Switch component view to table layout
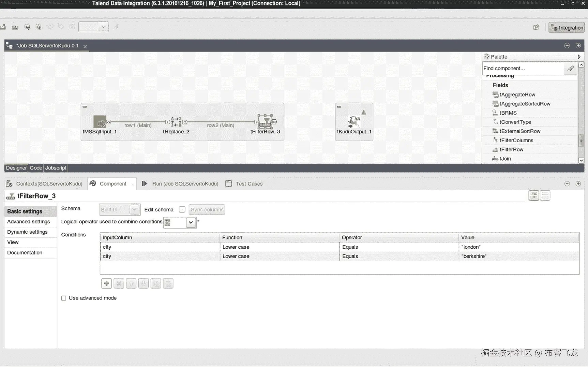 click(x=534, y=195)
